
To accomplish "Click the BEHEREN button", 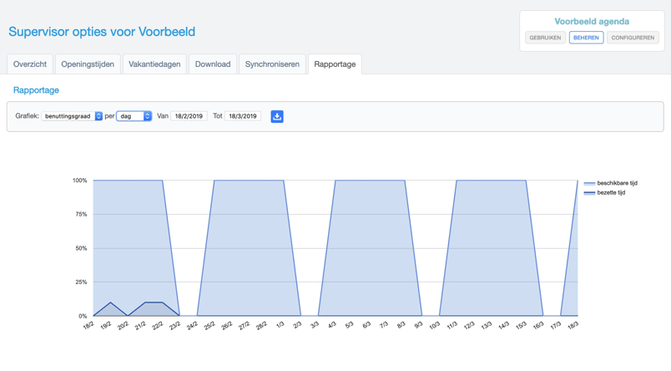I will [586, 38].
